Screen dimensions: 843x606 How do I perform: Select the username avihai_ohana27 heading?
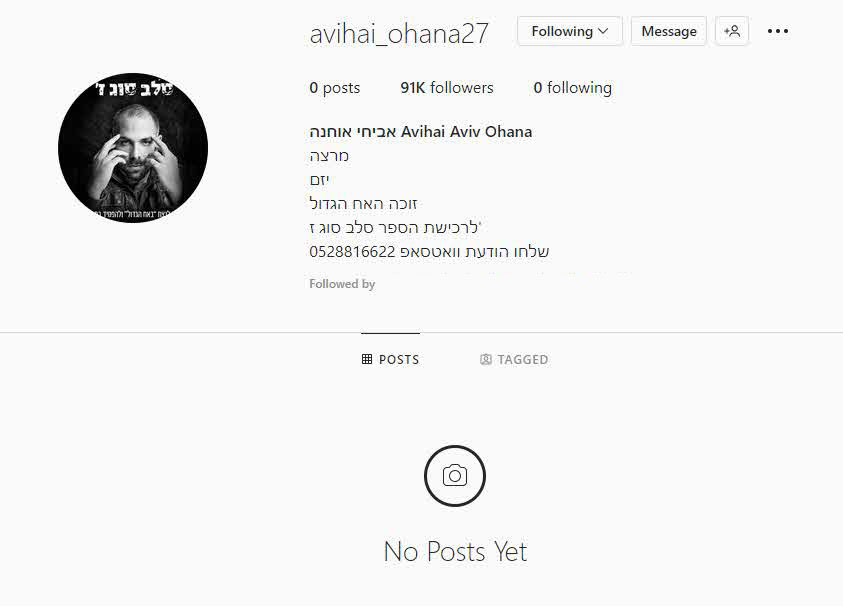click(399, 33)
